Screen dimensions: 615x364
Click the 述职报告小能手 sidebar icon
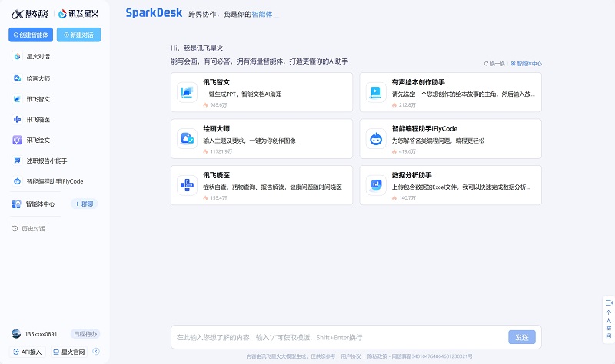(17, 160)
